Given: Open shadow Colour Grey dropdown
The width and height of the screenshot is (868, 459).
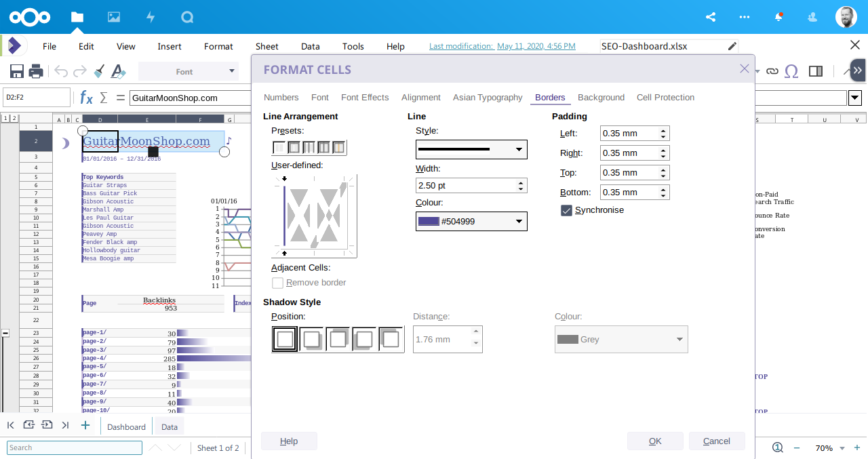Looking at the screenshot, I should click(x=621, y=339).
